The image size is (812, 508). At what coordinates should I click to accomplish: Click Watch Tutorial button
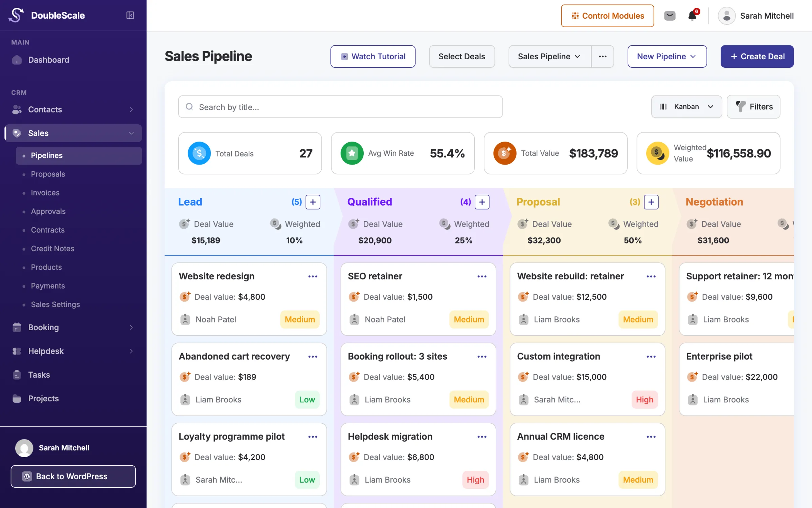[x=373, y=57]
